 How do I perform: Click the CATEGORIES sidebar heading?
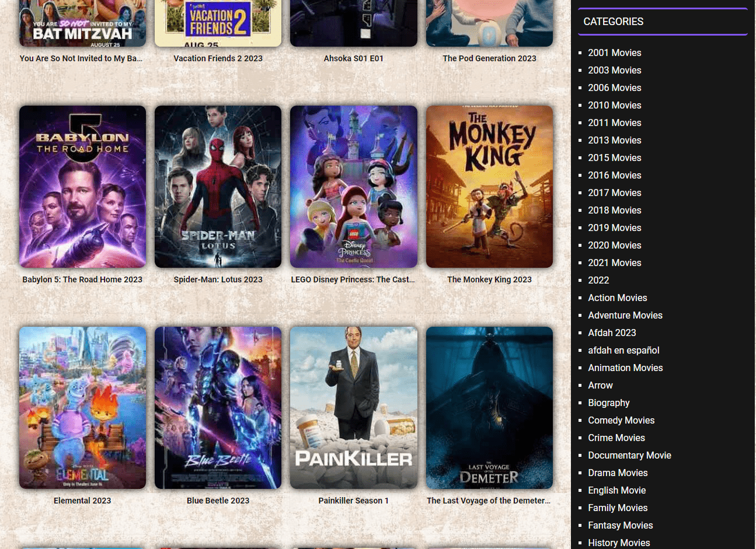coord(614,22)
